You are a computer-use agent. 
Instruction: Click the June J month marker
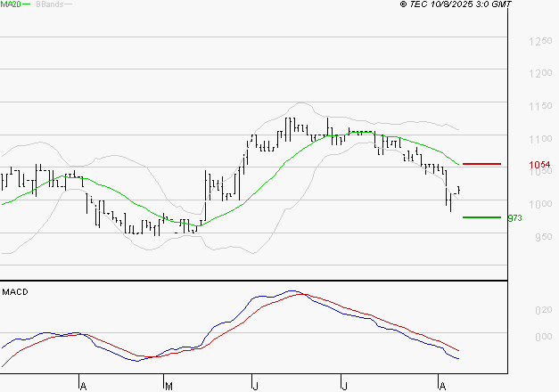point(256,386)
